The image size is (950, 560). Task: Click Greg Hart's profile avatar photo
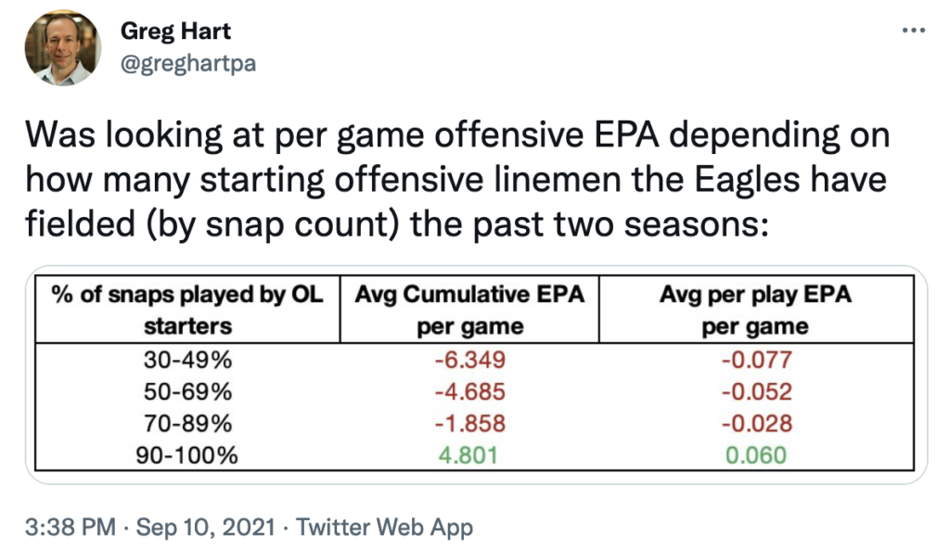(63, 52)
